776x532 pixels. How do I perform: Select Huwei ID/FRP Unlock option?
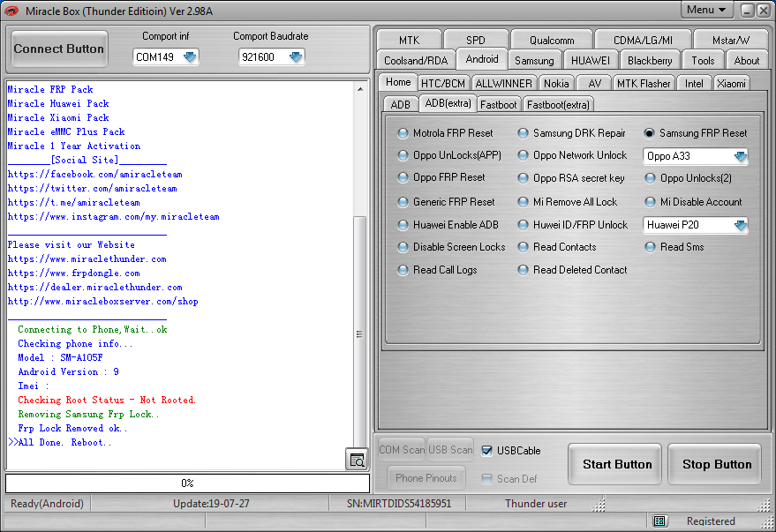pos(523,225)
